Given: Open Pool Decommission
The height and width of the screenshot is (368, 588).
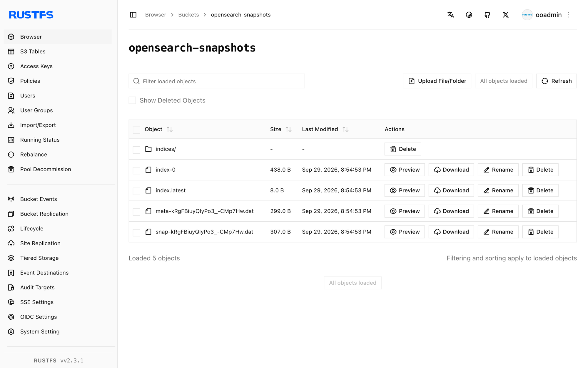Looking at the screenshot, I should tap(58, 169).
